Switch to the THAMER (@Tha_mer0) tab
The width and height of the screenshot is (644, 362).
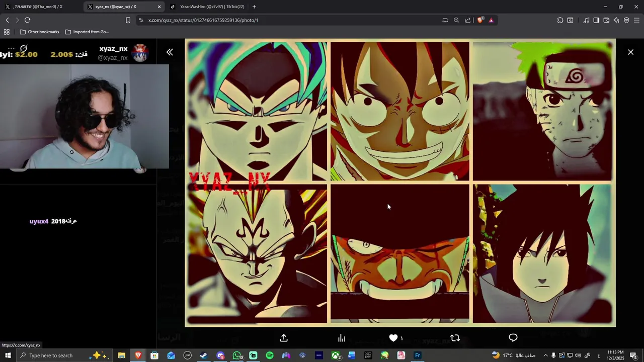(x=40, y=7)
